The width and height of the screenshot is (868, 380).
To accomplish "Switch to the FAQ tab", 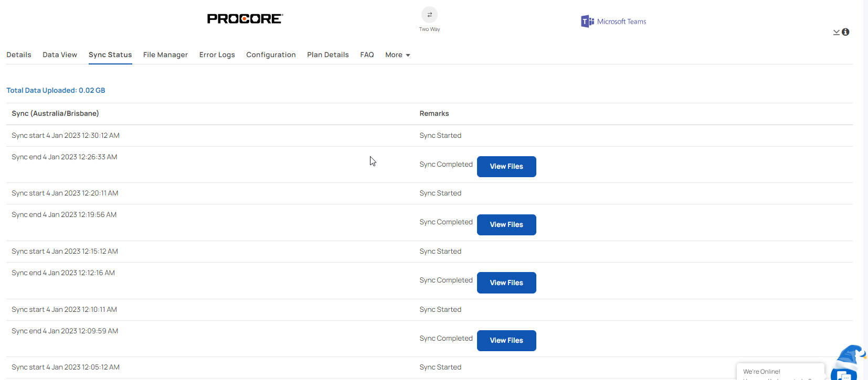I will (x=367, y=55).
